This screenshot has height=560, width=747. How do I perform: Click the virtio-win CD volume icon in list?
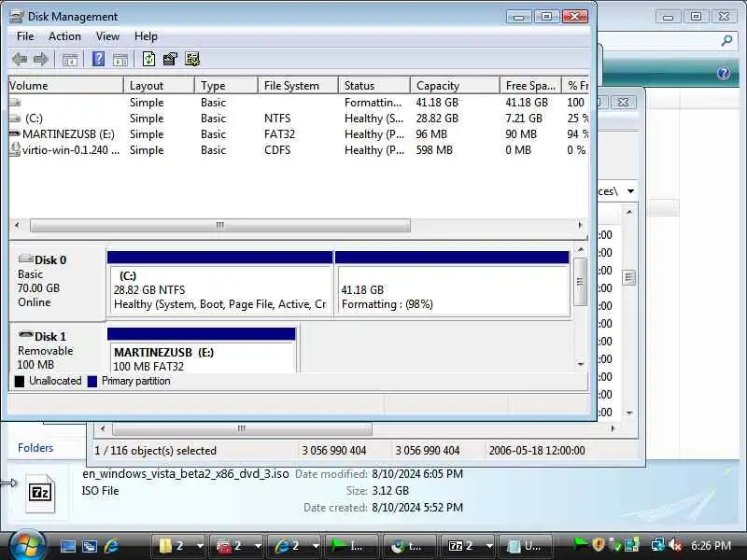coord(15,149)
